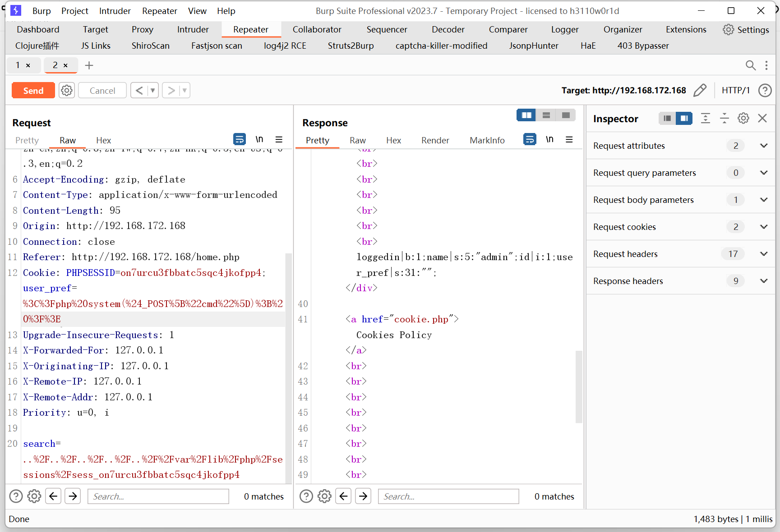This screenshot has width=780, height=532.
Task: Close Repeater tab 2
Action: [65, 65]
